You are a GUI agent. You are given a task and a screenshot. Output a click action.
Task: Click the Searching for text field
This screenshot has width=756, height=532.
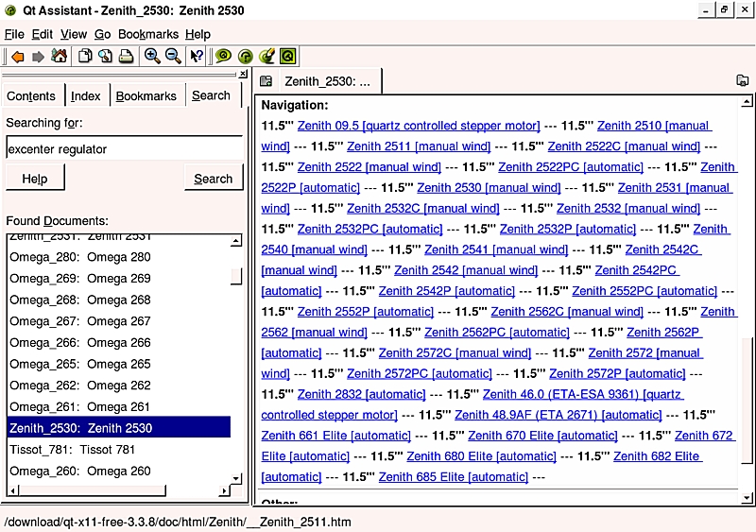coord(124,149)
